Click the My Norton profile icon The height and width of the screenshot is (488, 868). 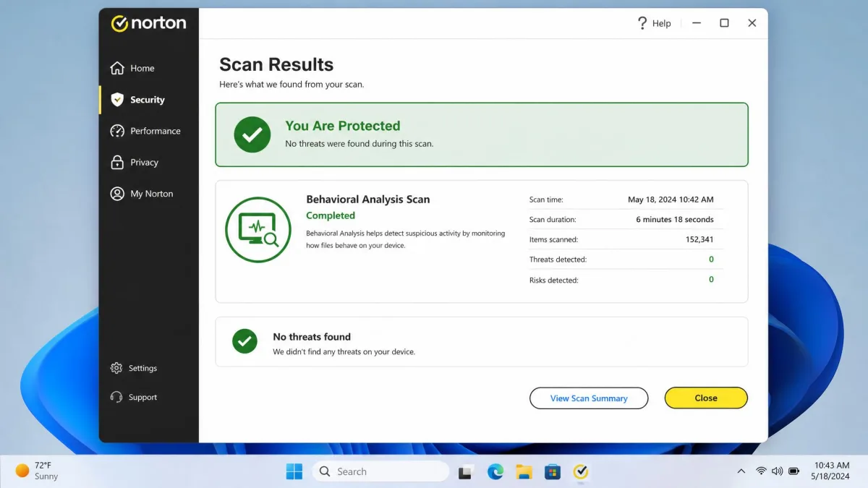[x=117, y=194]
